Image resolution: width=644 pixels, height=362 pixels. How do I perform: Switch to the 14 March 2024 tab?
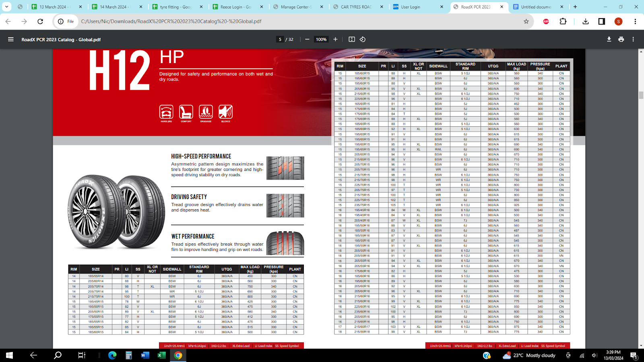click(117, 7)
